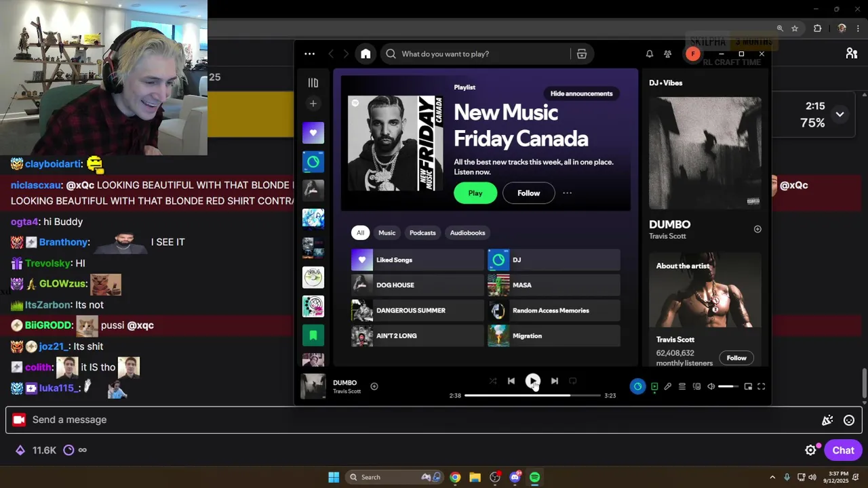Screen dimensions: 868x488
Task: Show hidden icons in system tray
Action: point(772,477)
